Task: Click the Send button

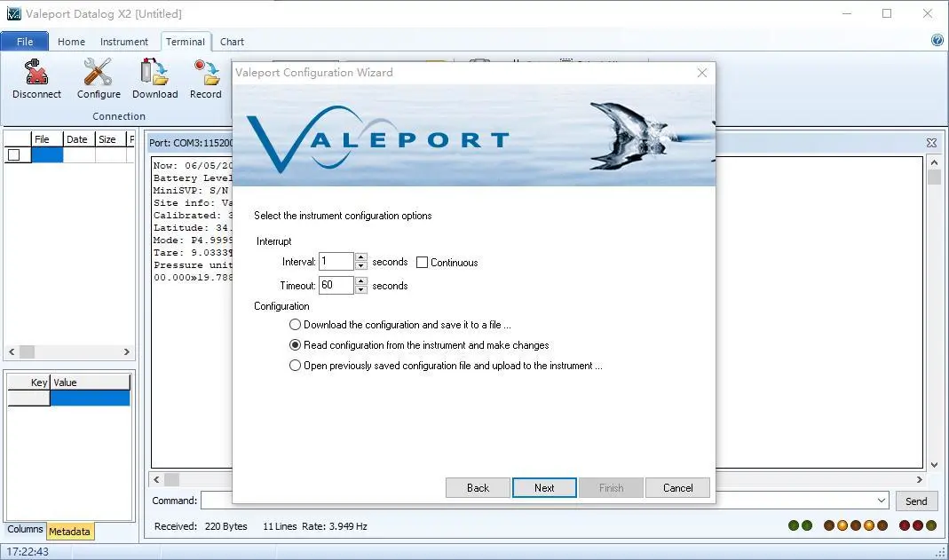Action: click(x=916, y=501)
